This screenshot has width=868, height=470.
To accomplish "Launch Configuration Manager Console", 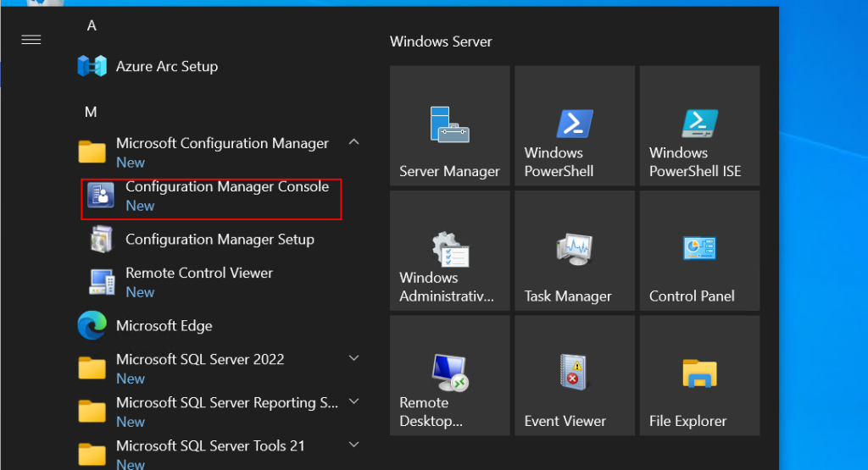I will coord(226,187).
